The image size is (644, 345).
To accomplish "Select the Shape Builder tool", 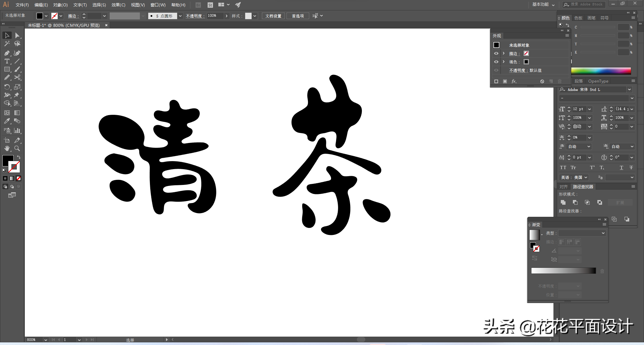I will [7, 103].
